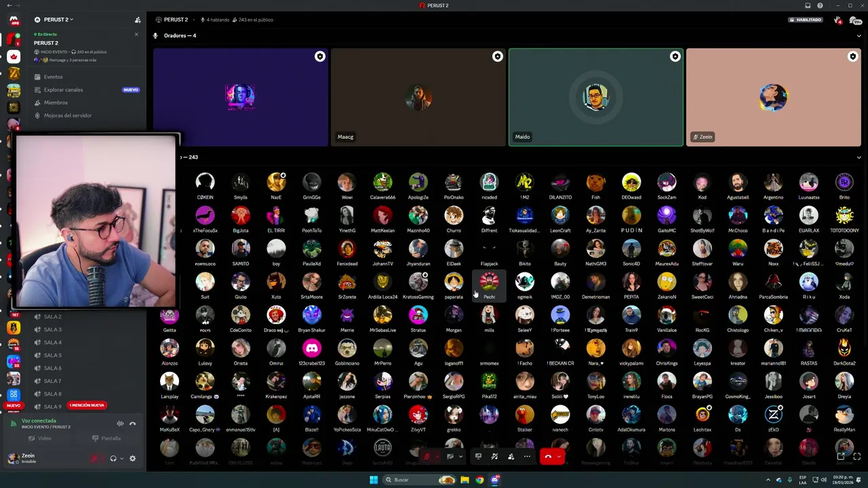Viewport: 868px width, 488px height.
Task: Toggle deafen headphones in user panel
Action: 113,458
